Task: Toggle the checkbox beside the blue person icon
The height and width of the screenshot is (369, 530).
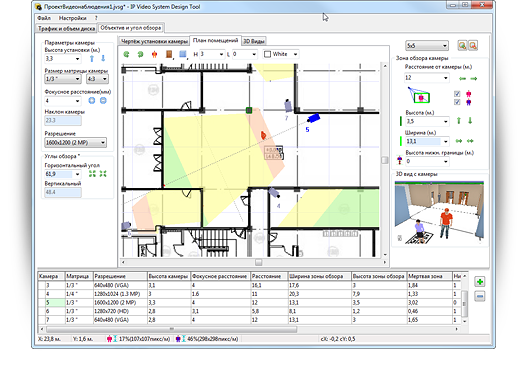Action: coord(457,102)
